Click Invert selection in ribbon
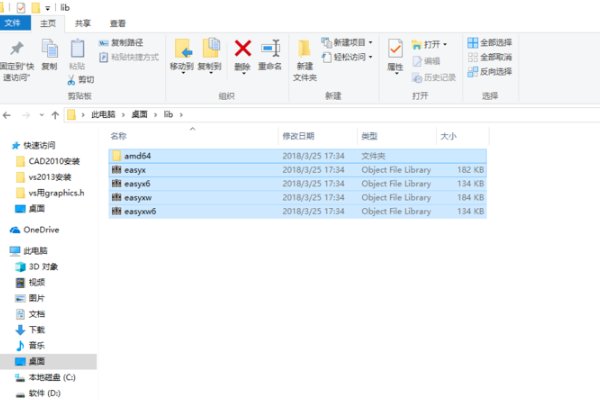 tap(489, 72)
